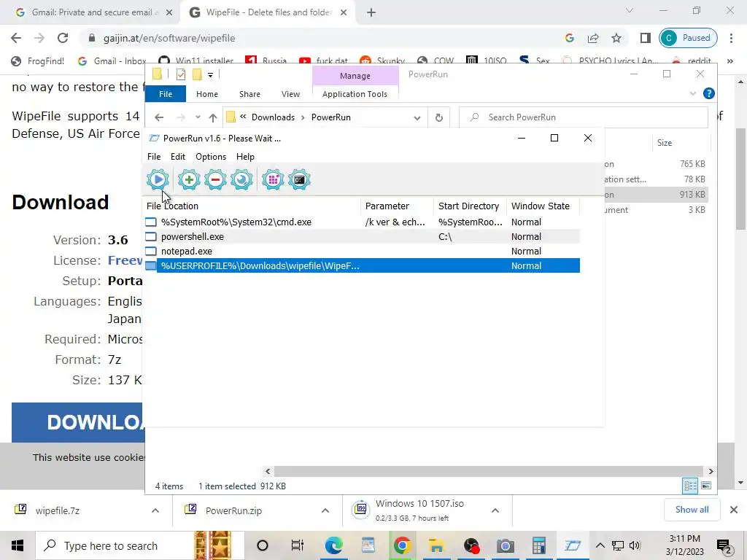Select the powershell.exe entry
This screenshot has width=747, height=560.
point(362,237)
